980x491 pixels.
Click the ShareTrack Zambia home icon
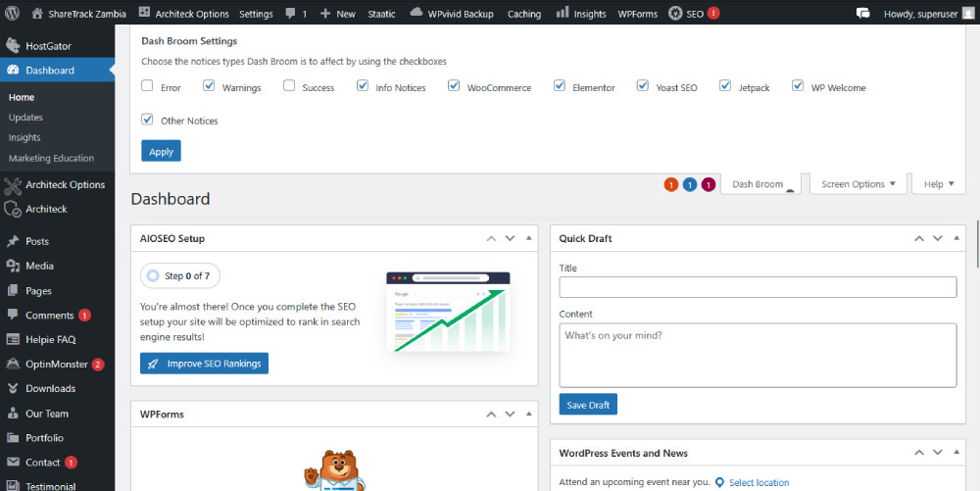(37, 13)
